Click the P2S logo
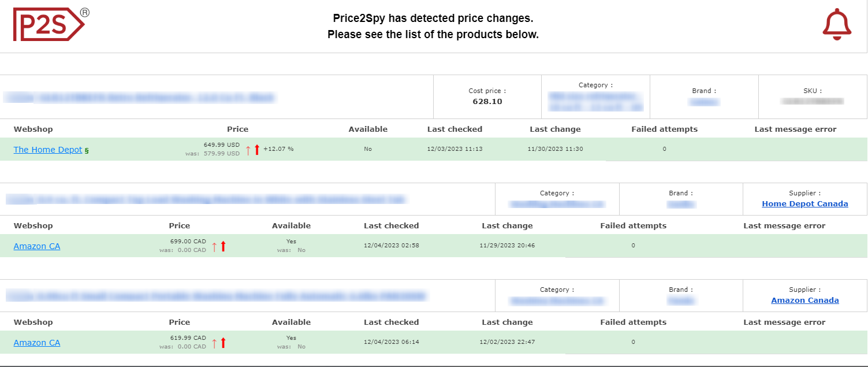 [49, 25]
